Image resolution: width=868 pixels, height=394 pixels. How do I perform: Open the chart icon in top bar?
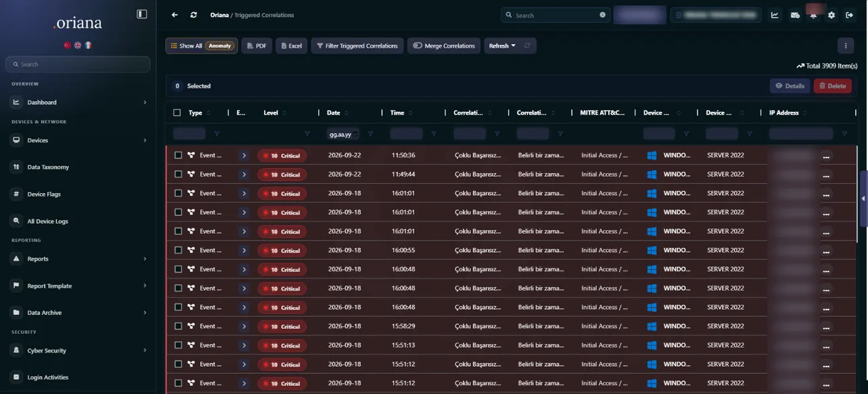click(775, 15)
